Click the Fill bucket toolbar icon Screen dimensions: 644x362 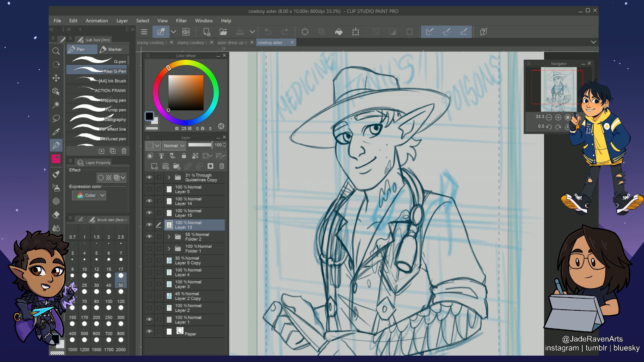pyautogui.click(x=339, y=32)
